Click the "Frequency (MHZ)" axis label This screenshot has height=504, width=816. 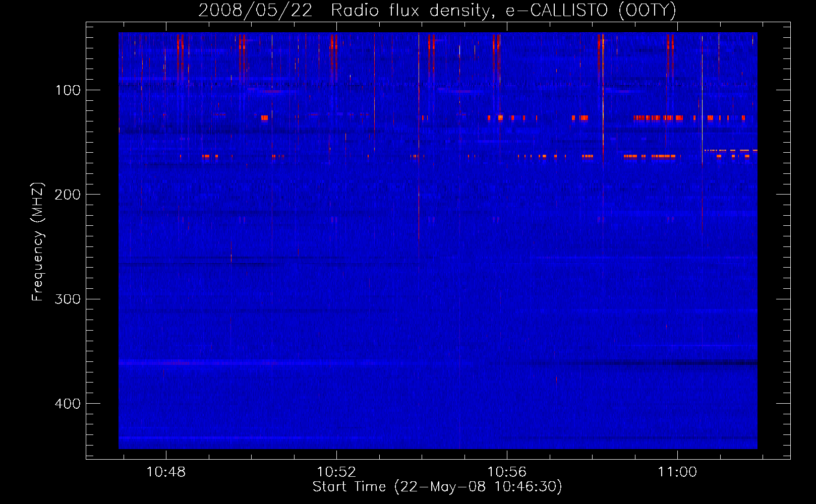click(38, 241)
